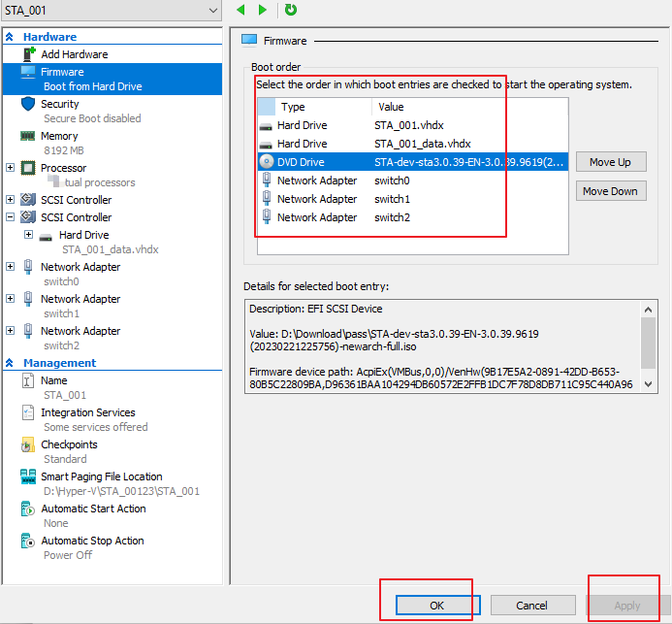Click the green back navigation arrow
672x624 pixels.
point(241,10)
